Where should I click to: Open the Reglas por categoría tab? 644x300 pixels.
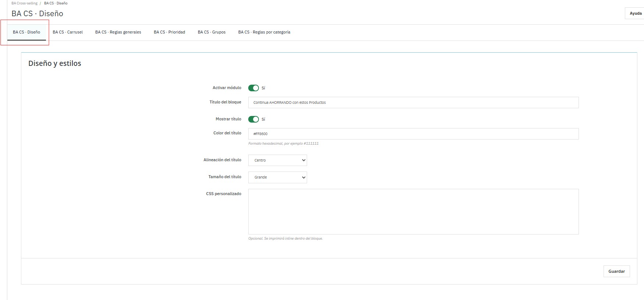click(264, 32)
